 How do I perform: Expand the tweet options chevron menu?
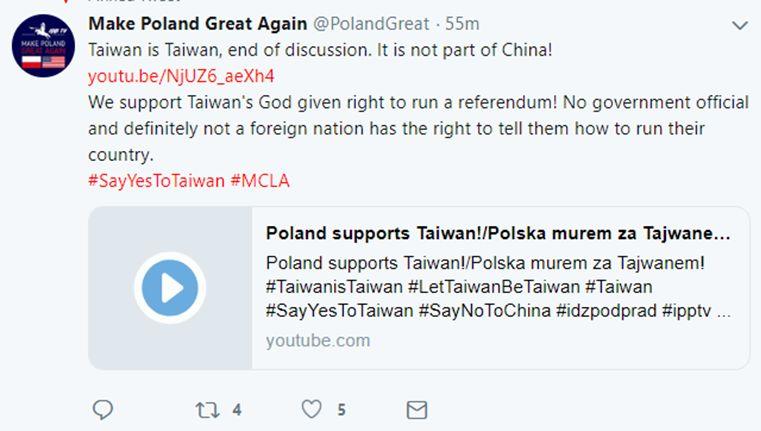pos(739,23)
